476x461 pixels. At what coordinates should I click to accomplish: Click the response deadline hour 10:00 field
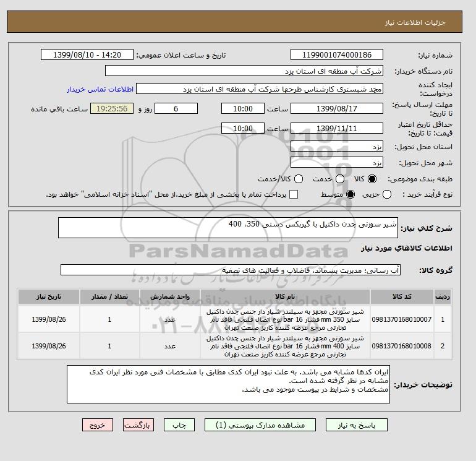(x=243, y=108)
